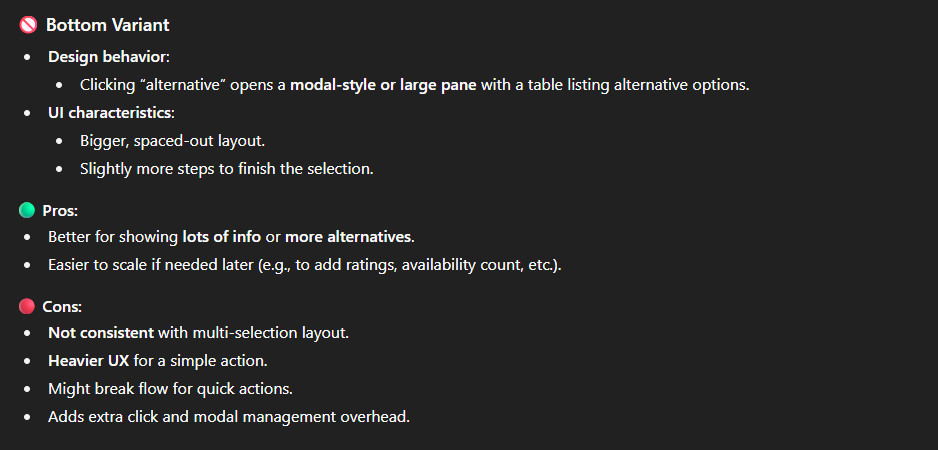Click the red circle next to Cons
Viewport: 938px width, 450px height.
click(27, 306)
